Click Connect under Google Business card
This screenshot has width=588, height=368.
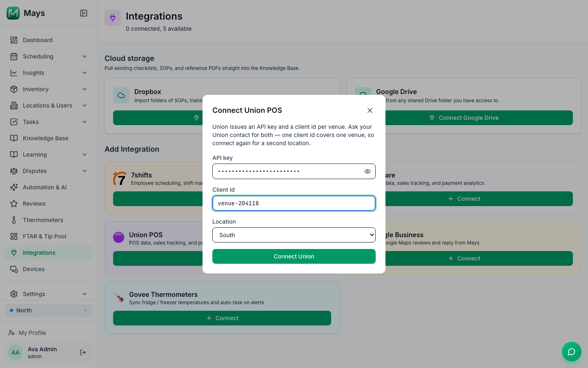tap(464, 258)
